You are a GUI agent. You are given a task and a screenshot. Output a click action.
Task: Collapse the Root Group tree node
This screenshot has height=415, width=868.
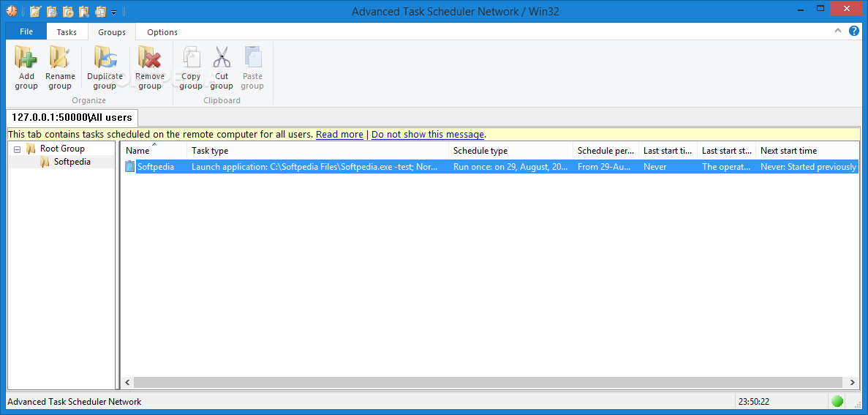(17, 149)
